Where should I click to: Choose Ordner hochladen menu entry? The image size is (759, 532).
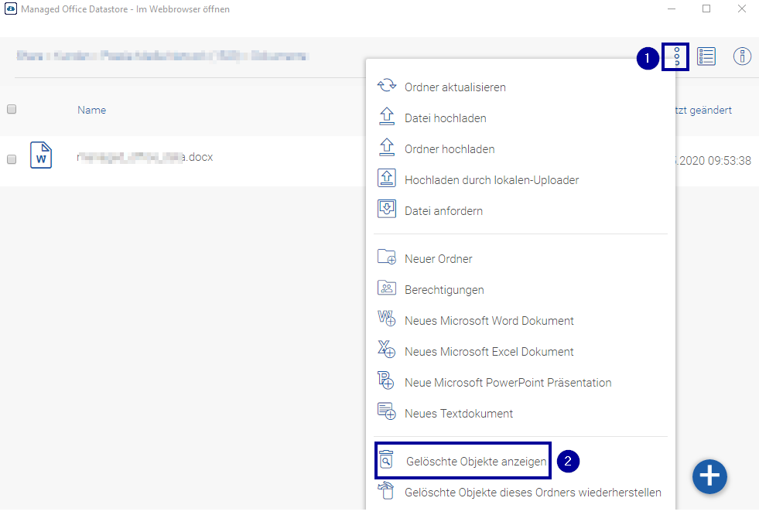[449, 149]
